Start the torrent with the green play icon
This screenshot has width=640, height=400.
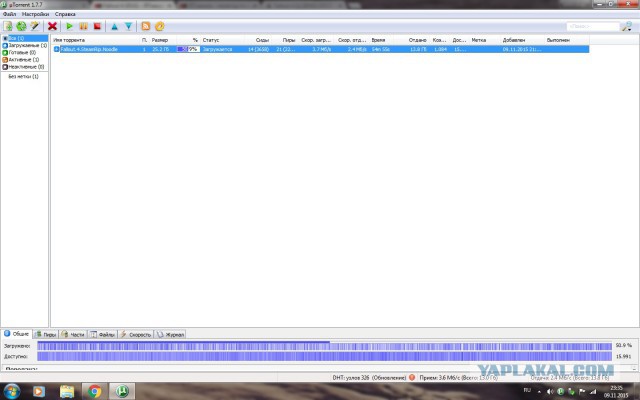[69, 26]
